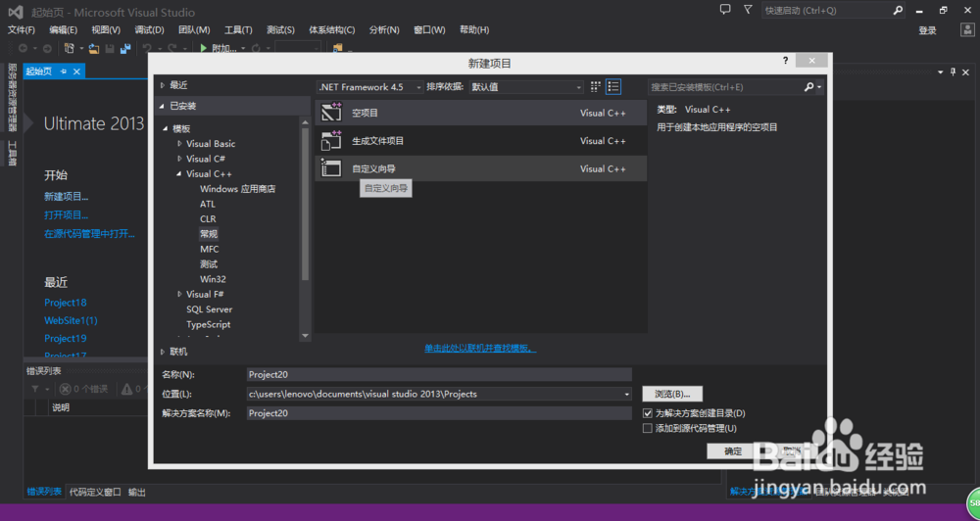Select the CLR template category
This screenshot has height=521, width=980.
point(208,218)
